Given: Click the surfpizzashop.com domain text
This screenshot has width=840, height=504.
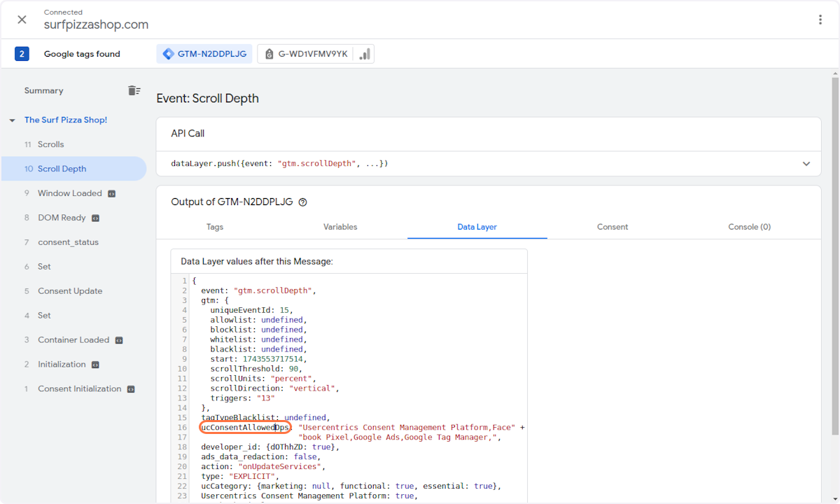Looking at the screenshot, I should 96,24.
